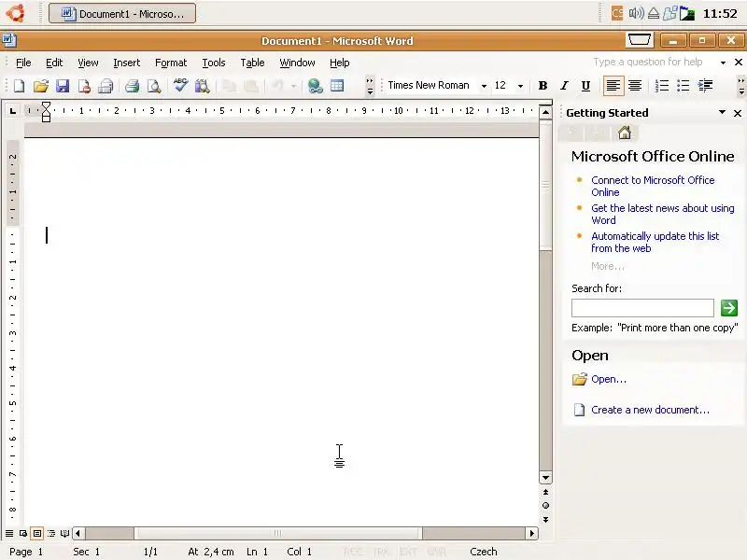Click the Permission restricted document icon

tap(84, 86)
